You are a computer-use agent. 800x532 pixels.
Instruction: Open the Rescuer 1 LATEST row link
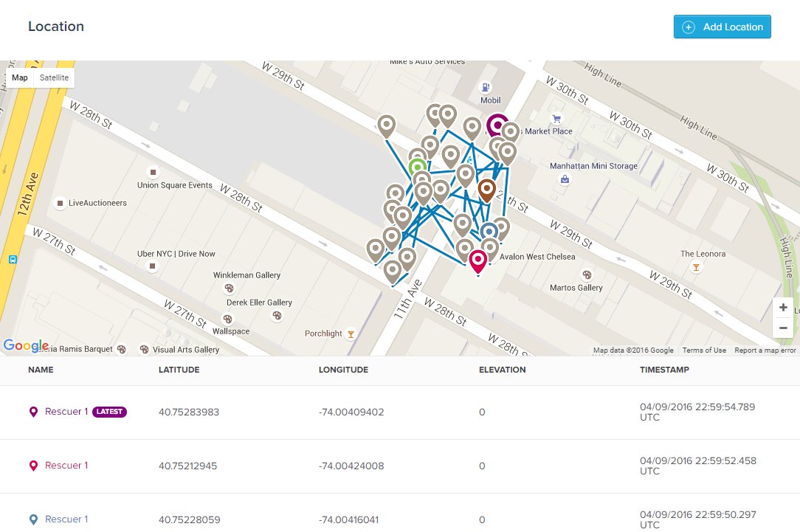click(x=66, y=412)
